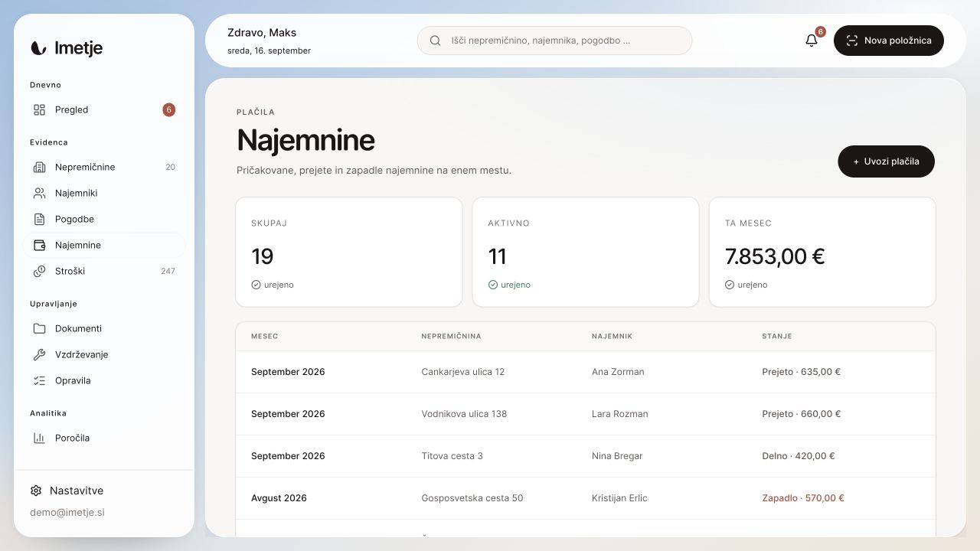980x551 pixels.
Task: Click the Zapadlo · 570,00 € status
Action: (803, 498)
